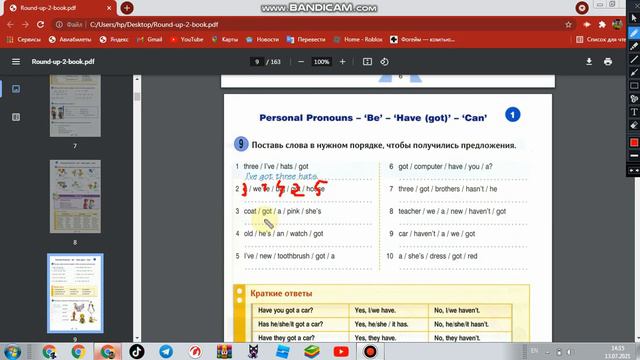
Task: Open page 7 thumbnail
Action: 75,106
